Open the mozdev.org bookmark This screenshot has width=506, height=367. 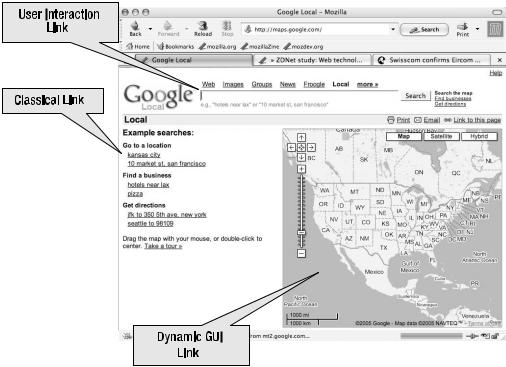click(303, 47)
